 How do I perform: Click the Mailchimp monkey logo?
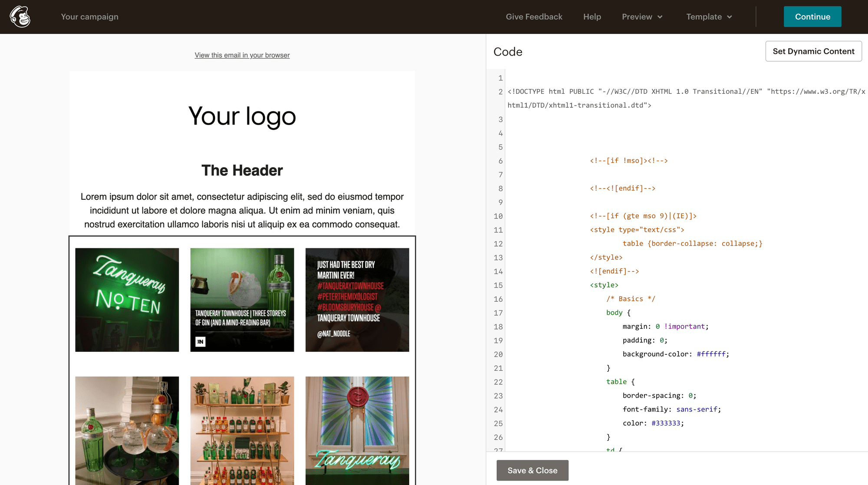(x=20, y=16)
